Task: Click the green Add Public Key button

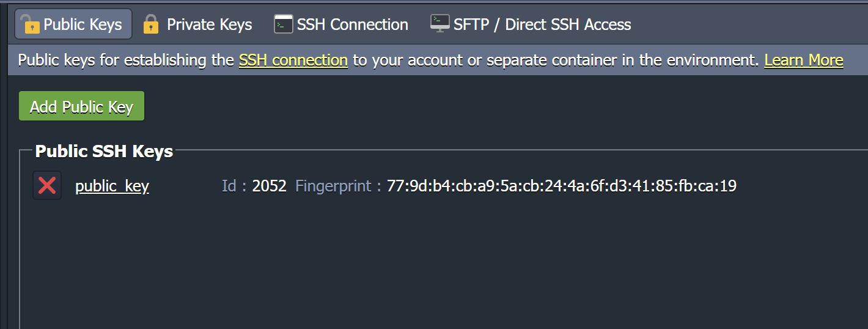Action: tap(82, 106)
